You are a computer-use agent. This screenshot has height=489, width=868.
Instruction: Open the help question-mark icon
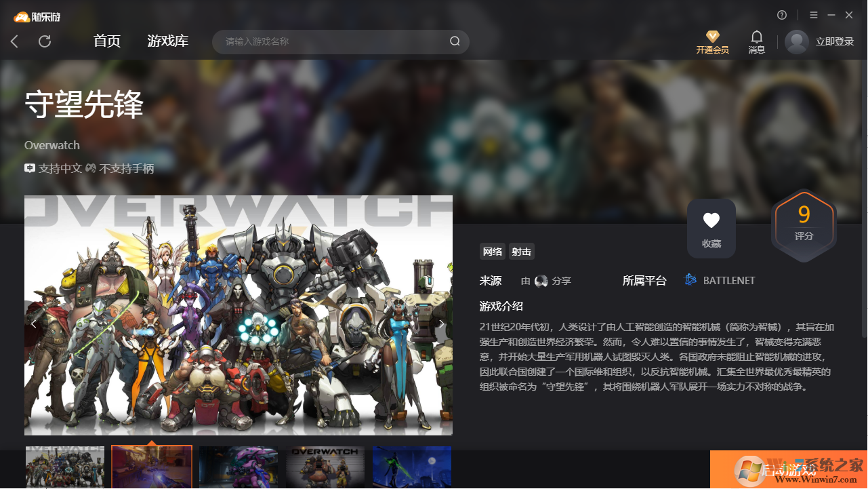tap(782, 14)
